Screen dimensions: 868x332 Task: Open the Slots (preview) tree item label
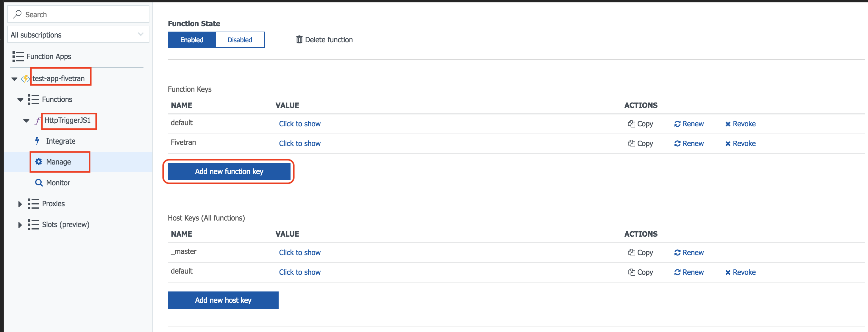click(66, 225)
